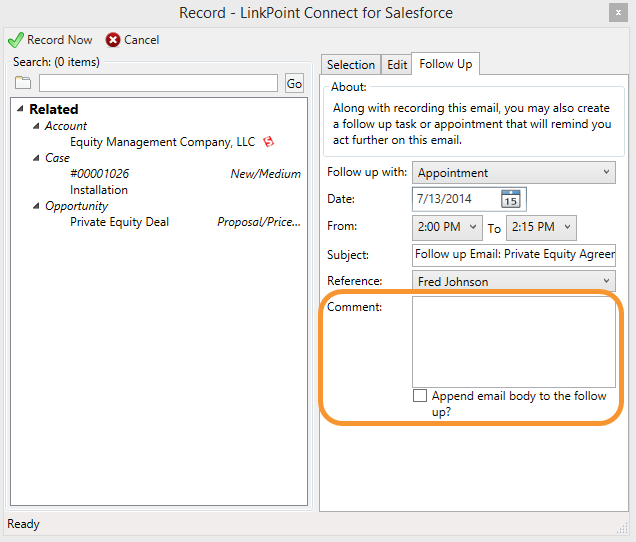Click the green Record Now checkmark icon

tap(16, 40)
